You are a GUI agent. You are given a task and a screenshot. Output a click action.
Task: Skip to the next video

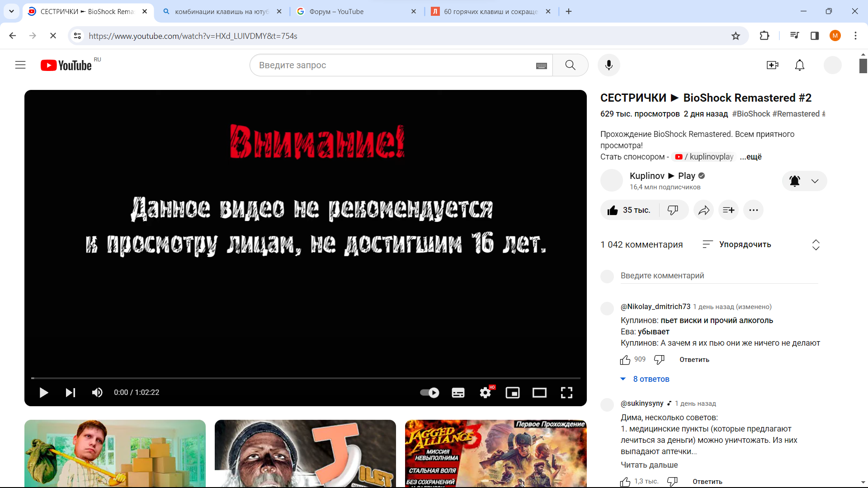pyautogui.click(x=70, y=392)
